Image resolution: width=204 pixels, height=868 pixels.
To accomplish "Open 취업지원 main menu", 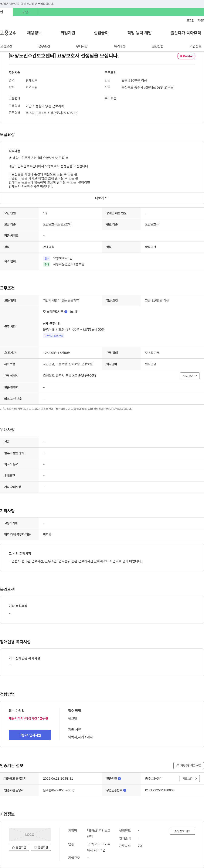I will click(x=68, y=33).
